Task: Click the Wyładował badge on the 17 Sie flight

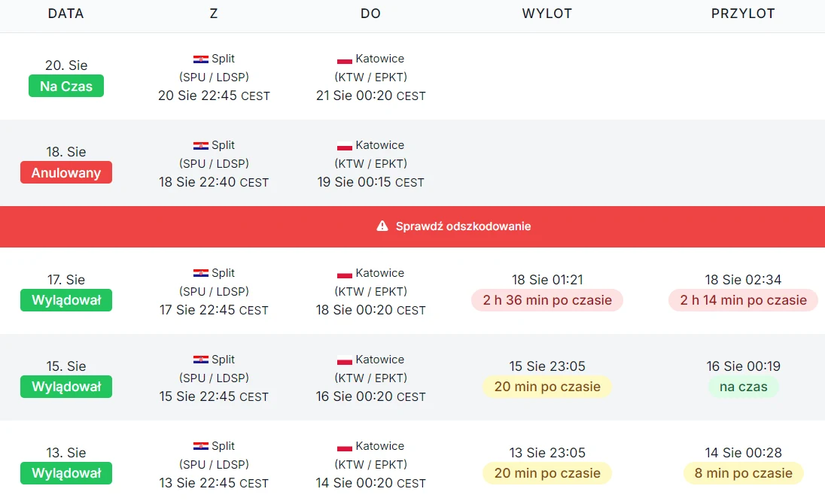Action: tap(65, 300)
